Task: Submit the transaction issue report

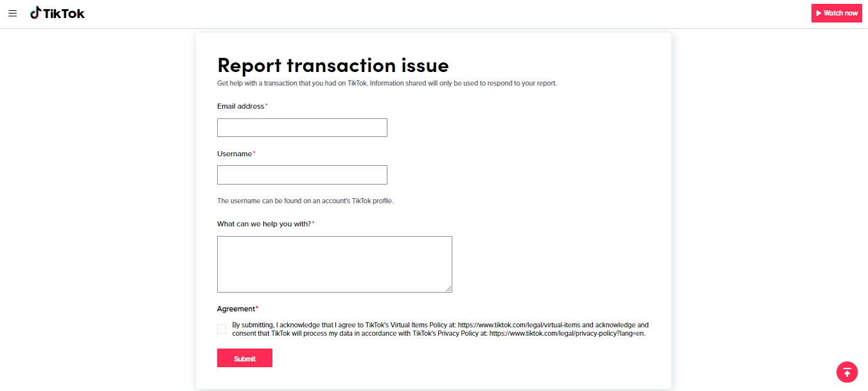Action: tap(245, 358)
